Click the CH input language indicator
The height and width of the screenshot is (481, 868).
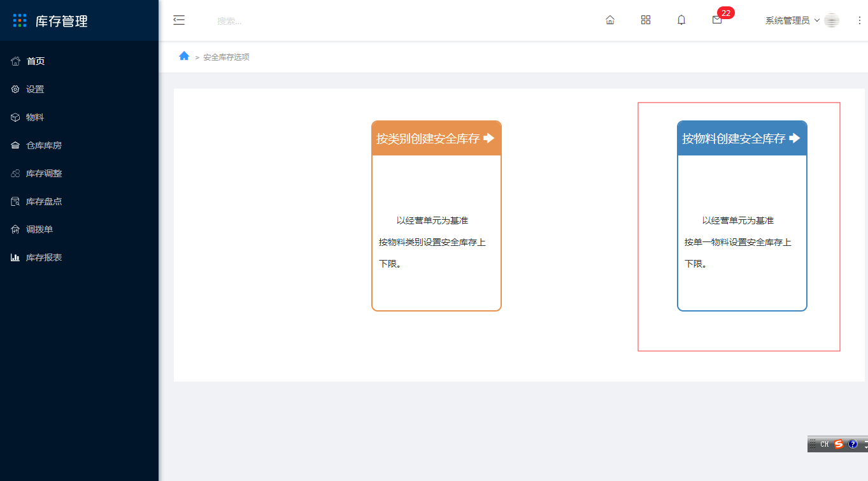825,445
